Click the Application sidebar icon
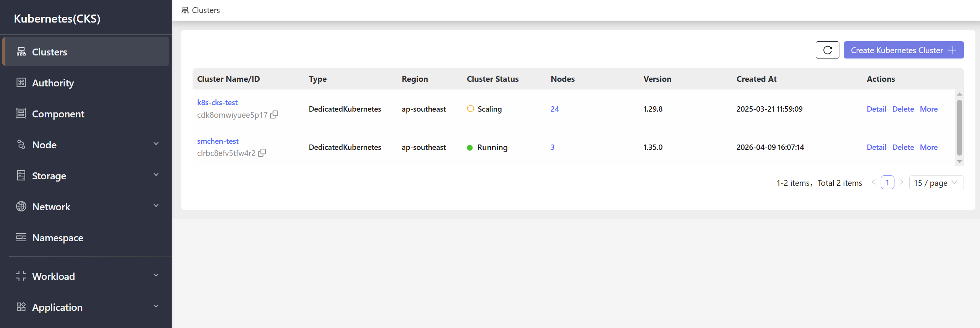The image size is (980, 328). (21, 307)
